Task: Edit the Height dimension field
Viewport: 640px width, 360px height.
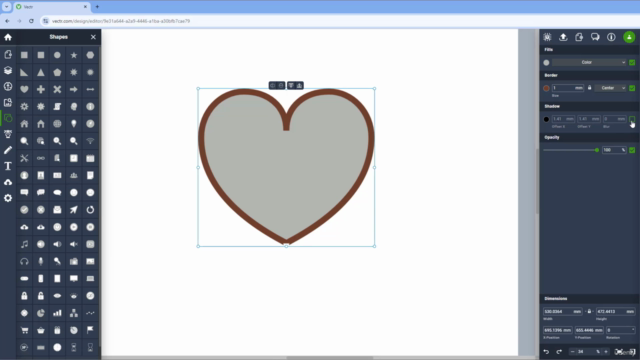Action: (615, 311)
